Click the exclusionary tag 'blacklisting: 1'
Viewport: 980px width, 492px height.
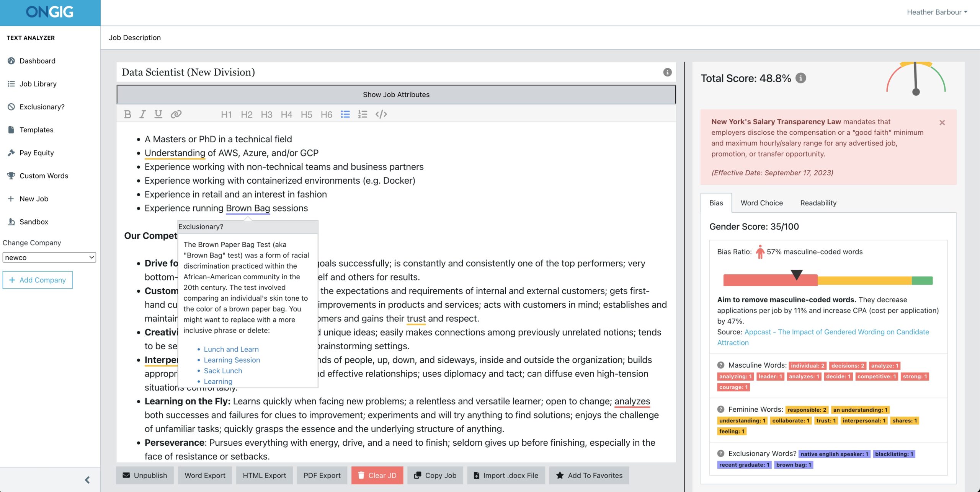[894, 454]
